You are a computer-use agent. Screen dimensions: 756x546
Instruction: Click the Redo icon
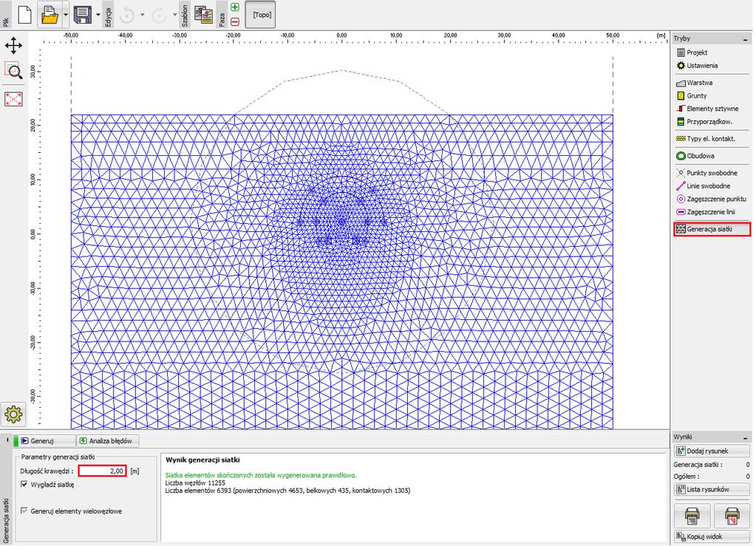[x=159, y=16]
